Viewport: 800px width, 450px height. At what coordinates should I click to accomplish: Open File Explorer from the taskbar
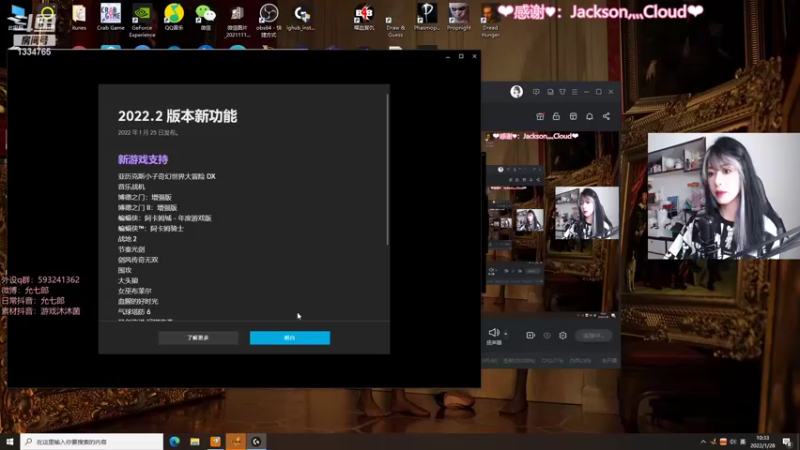click(195, 441)
